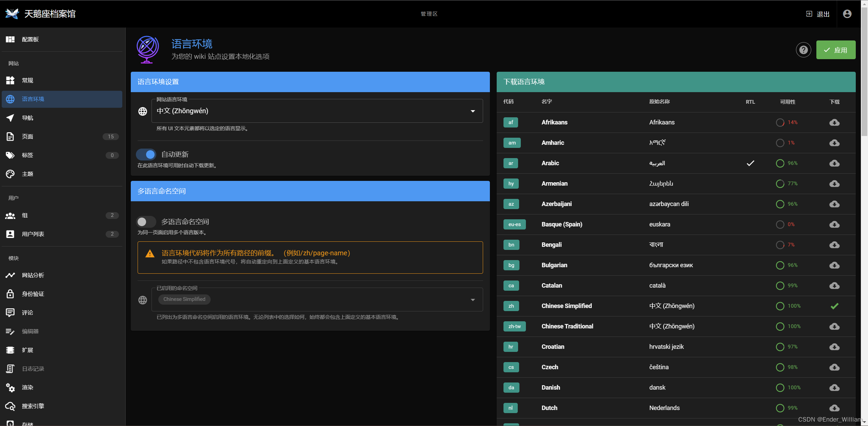This screenshot has width=868, height=426.
Task: Click the 退出 logout button
Action: click(x=818, y=14)
